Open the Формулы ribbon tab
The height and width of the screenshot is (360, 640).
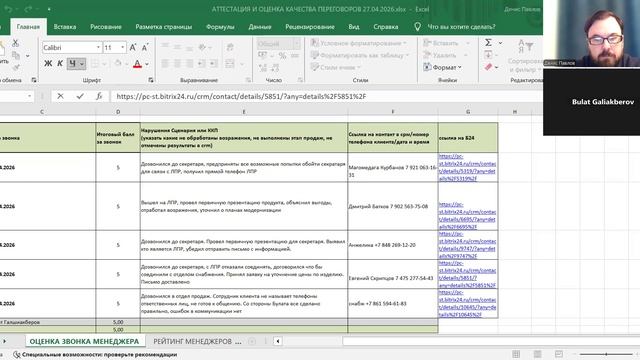(220, 27)
